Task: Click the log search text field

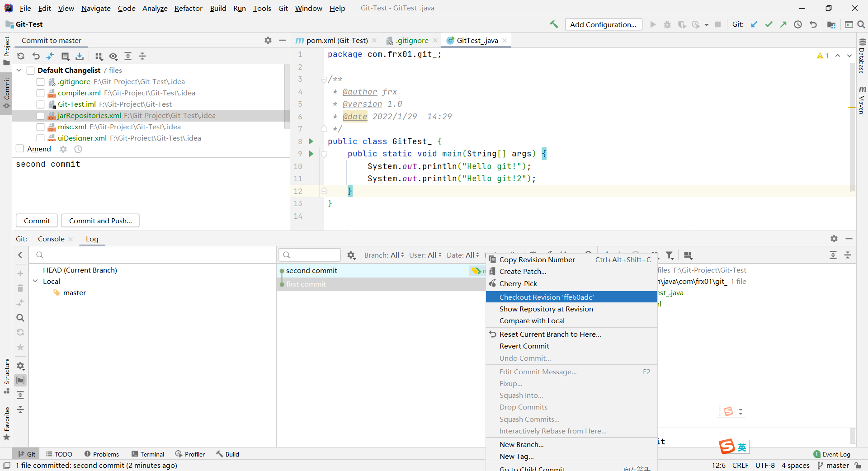Action: pos(310,255)
